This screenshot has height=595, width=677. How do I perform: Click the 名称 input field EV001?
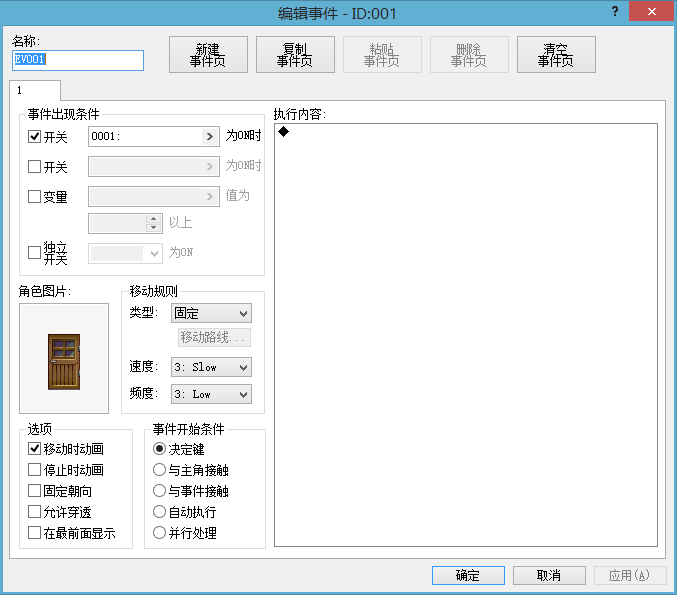(78, 60)
